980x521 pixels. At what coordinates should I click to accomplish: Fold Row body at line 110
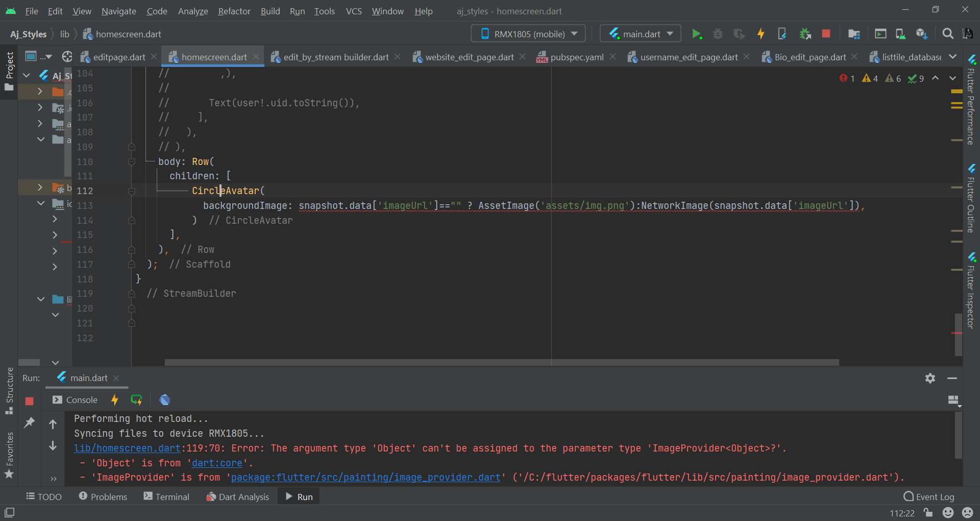[131, 161]
